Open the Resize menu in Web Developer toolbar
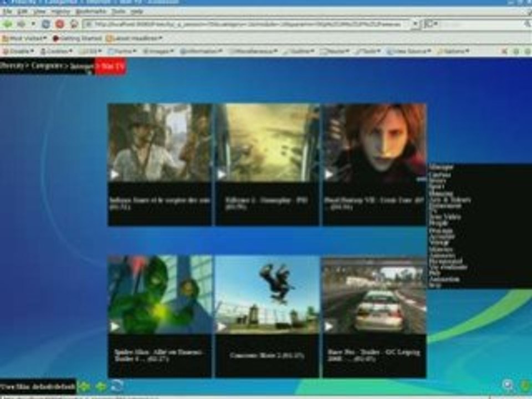Image resolution: width=532 pixels, height=399 pixels. [x=335, y=51]
